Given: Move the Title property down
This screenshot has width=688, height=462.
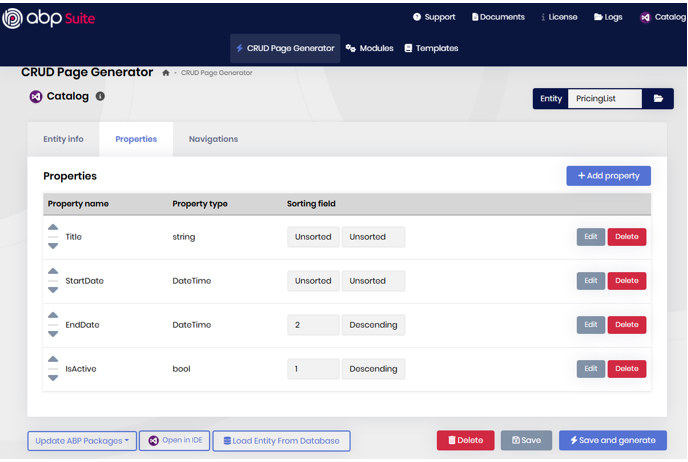Looking at the screenshot, I should [53, 246].
